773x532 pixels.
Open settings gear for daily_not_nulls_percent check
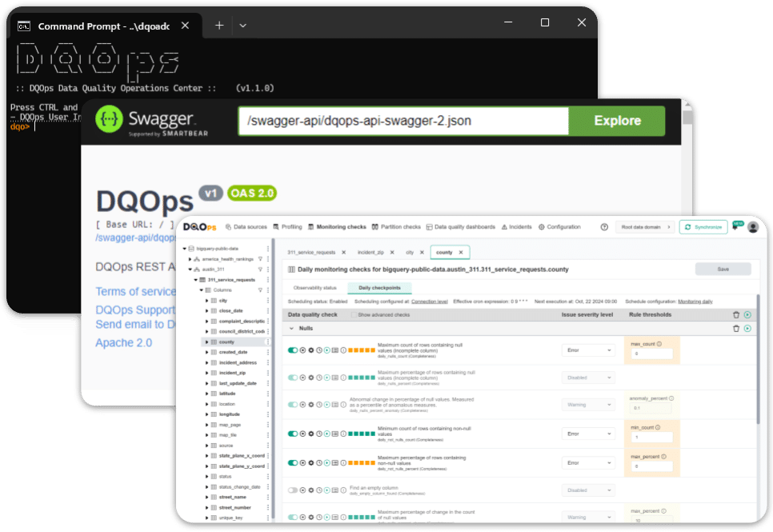[310, 463]
